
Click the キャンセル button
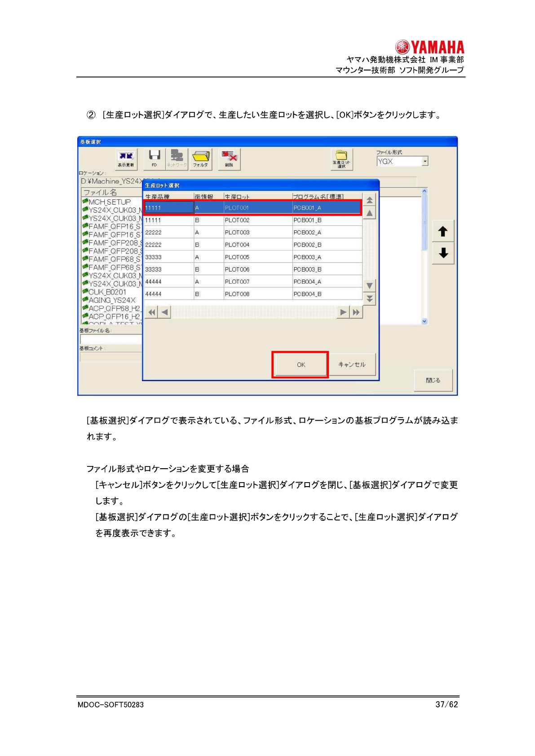tap(352, 365)
